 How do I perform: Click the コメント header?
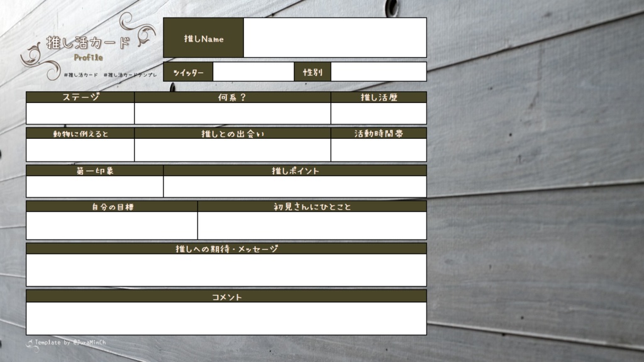click(226, 297)
